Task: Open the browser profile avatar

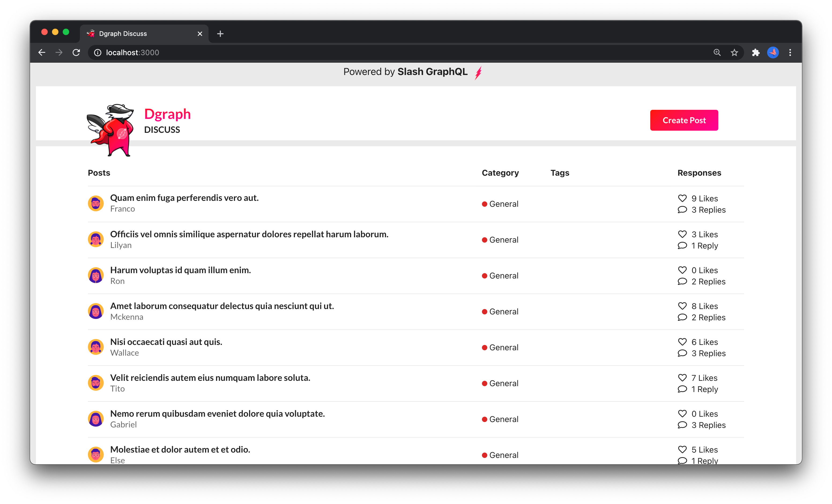Action: [773, 53]
